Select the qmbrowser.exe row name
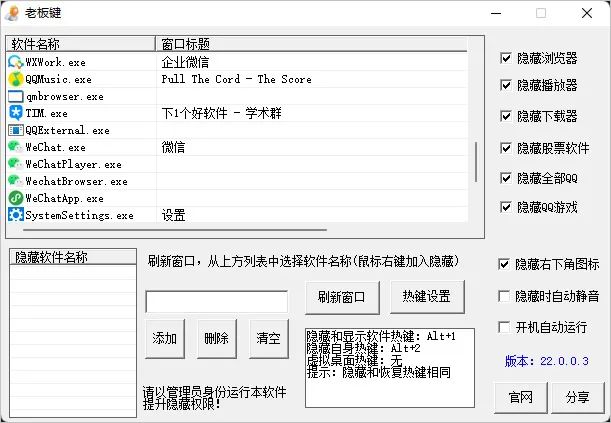Screen dimensions: 611x423 click(65, 97)
